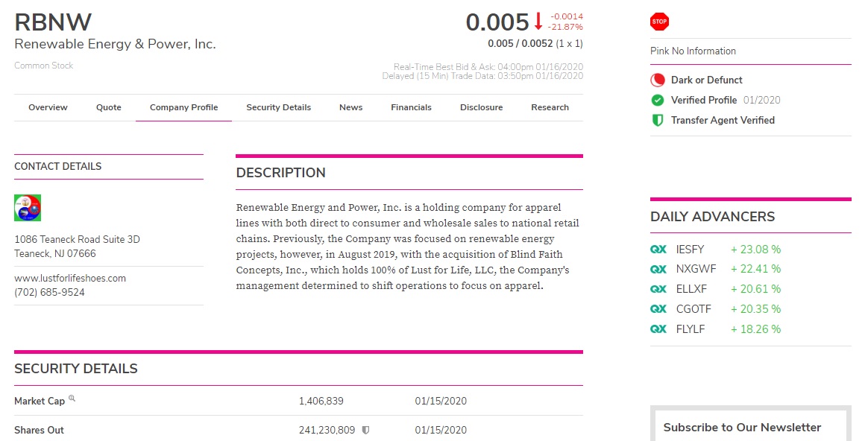The image size is (868, 441).
Task: Click the red STOP sign icon
Action: (659, 22)
